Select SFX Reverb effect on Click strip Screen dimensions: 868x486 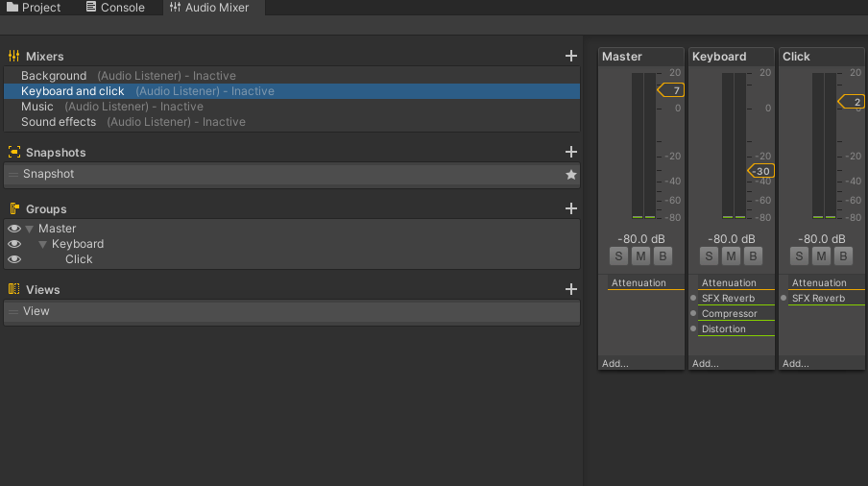(x=827, y=299)
